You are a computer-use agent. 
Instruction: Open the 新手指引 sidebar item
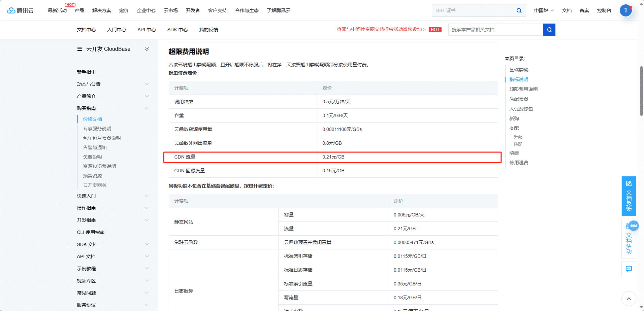[86, 72]
